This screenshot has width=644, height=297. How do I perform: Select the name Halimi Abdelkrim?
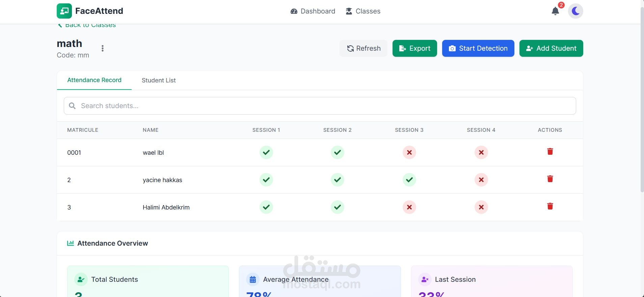166,207
